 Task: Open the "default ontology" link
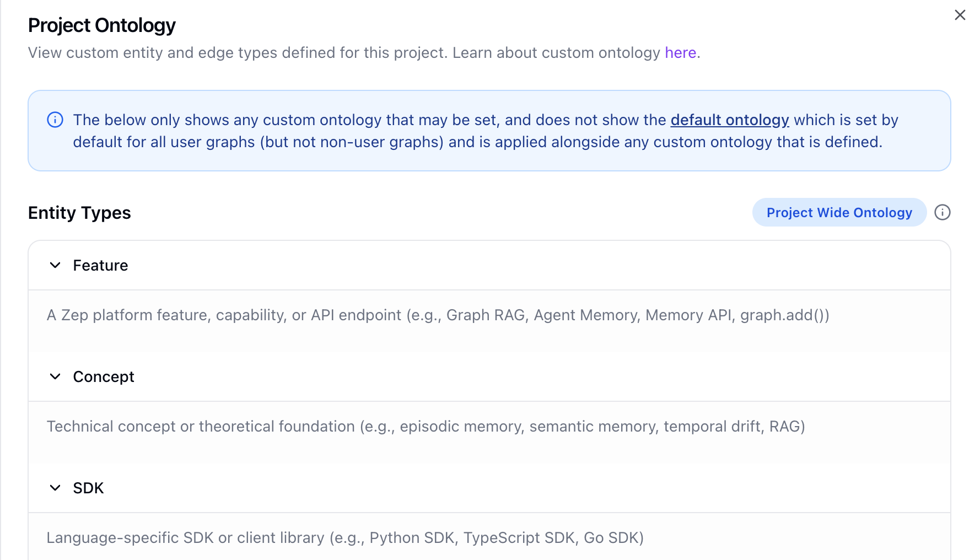(729, 120)
